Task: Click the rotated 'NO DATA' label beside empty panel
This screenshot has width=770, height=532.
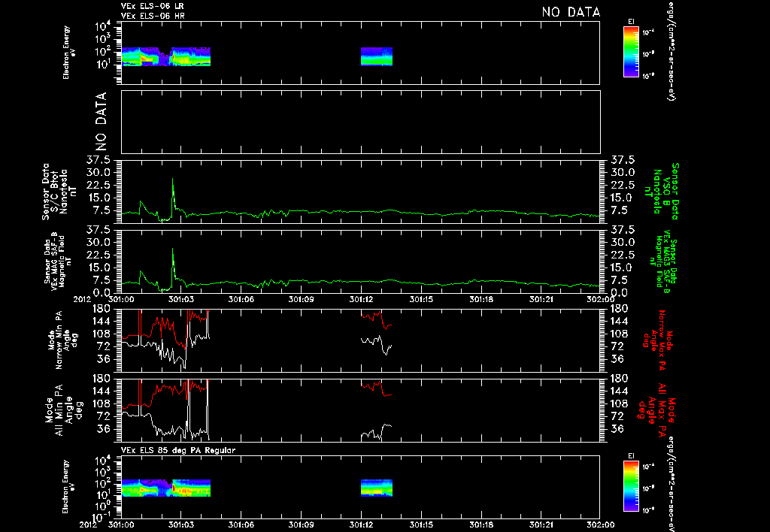Action: 101,121
